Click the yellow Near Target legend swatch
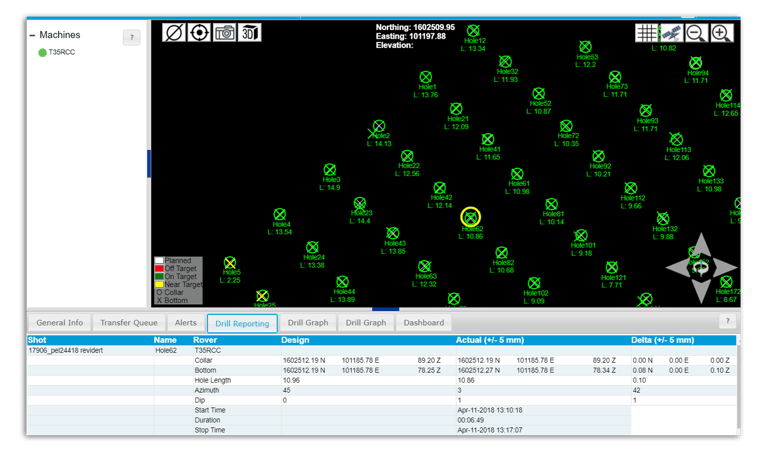Image resolution: width=768 pixels, height=452 pixels. tap(159, 284)
